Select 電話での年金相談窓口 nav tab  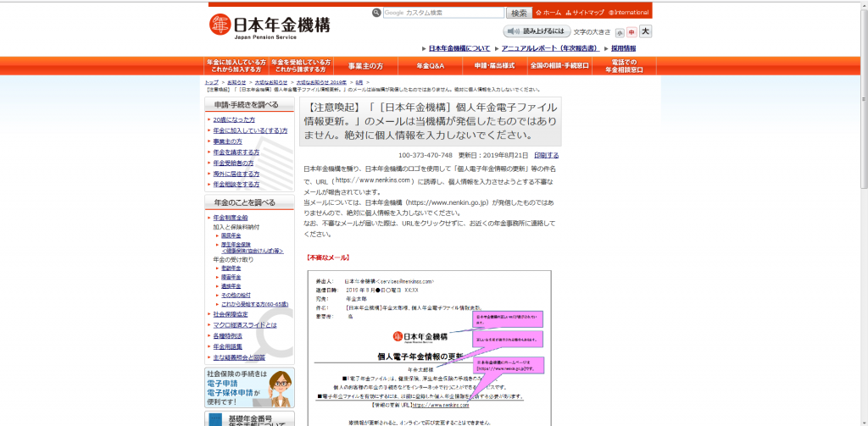click(624, 66)
